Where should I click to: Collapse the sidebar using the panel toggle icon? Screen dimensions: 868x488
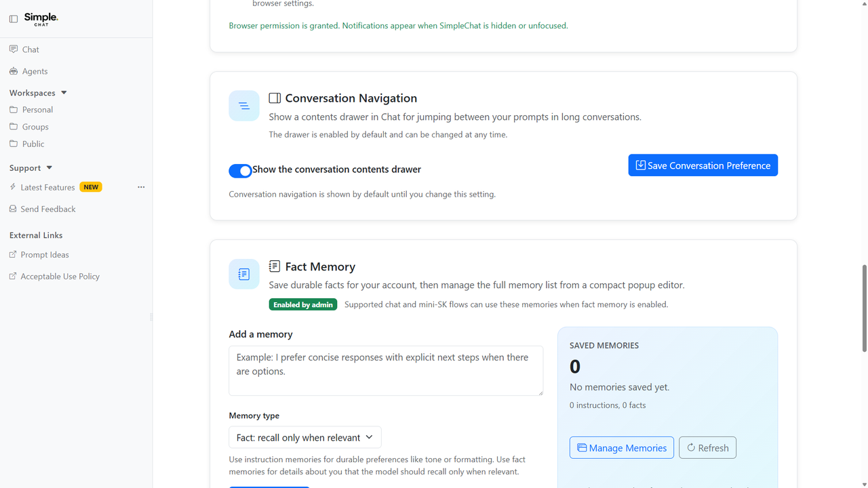click(x=14, y=19)
